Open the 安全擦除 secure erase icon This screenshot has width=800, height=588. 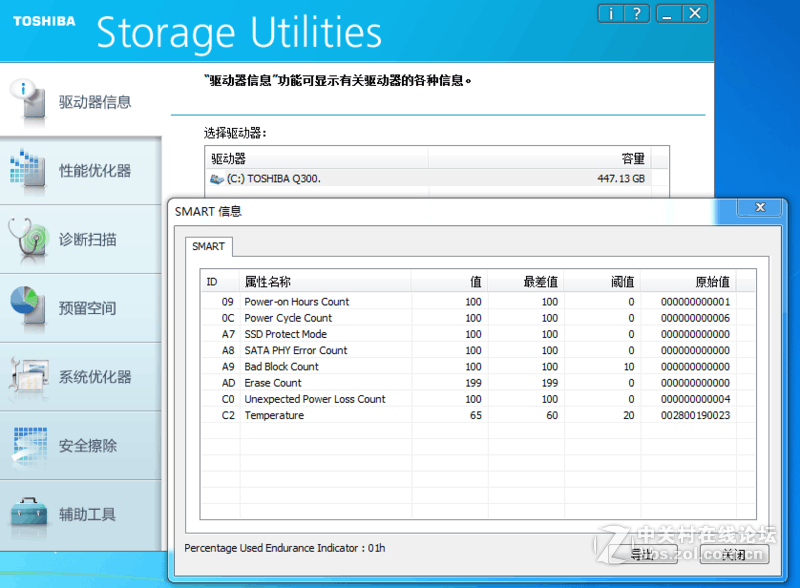pyautogui.click(x=26, y=445)
